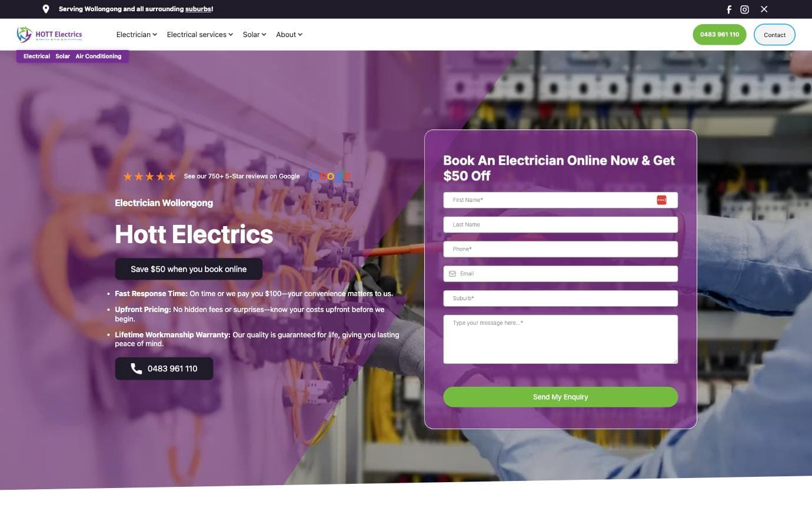Click the phone handset icon on dark button

pos(137,369)
